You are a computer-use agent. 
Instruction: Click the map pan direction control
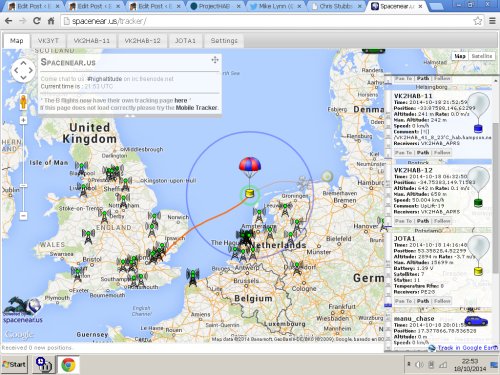[23, 70]
